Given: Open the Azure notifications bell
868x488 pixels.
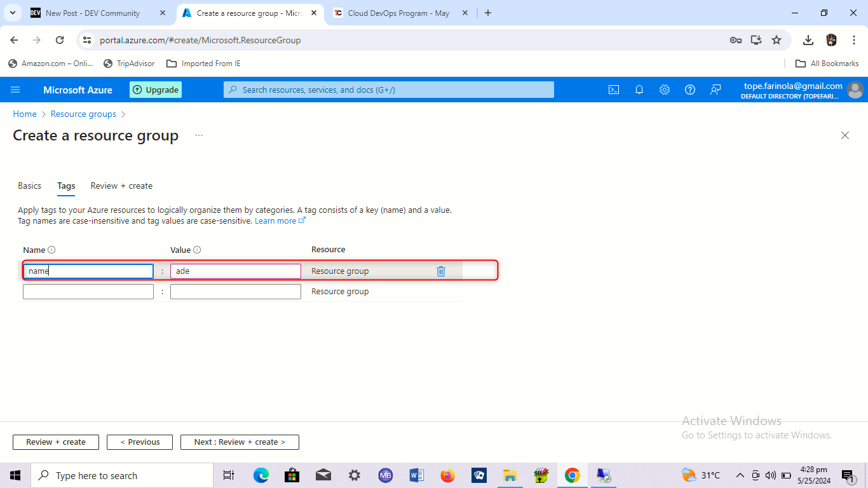Looking at the screenshot, I should pyautogui.click(x=639, y=90).
